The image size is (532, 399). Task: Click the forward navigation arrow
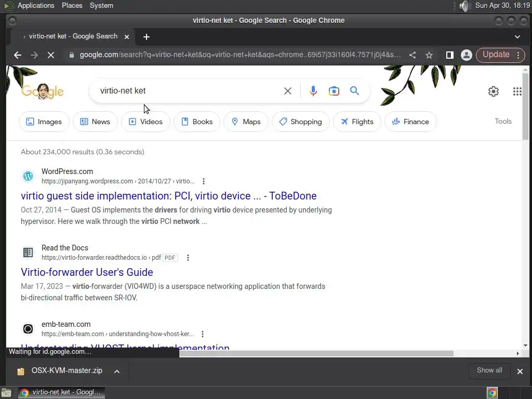click(x=34, y=55)
